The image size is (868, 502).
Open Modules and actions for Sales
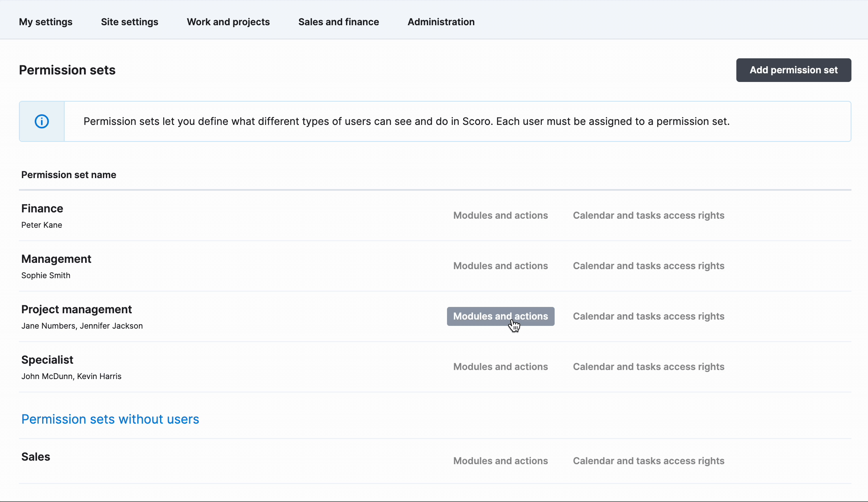[x=501, y=461]
